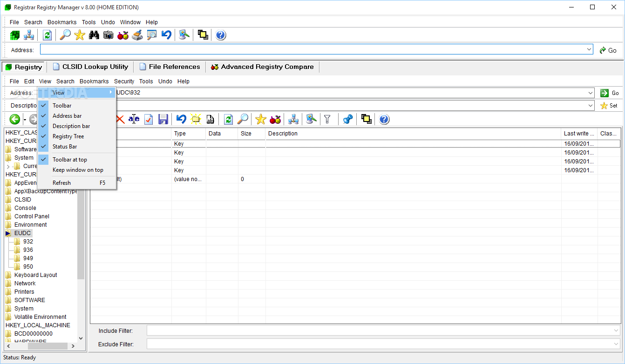Enable 'Keep window on top'
Image resolution: width=625 pixels, height=364 pixels.
coord(77,170)
